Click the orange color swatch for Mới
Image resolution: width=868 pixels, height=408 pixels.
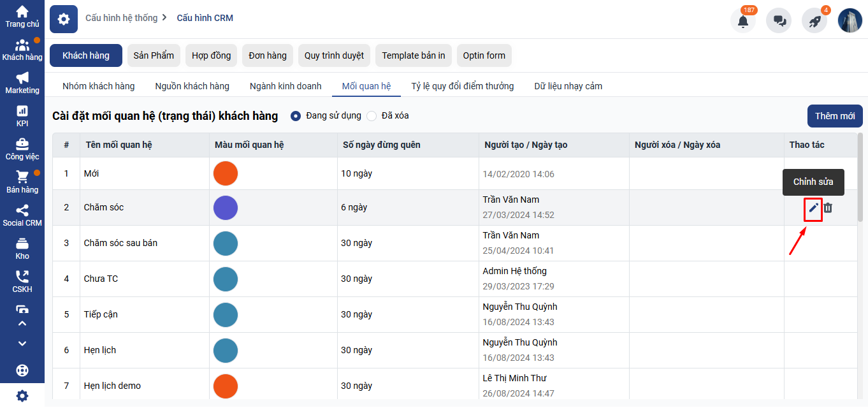point(226,174)
